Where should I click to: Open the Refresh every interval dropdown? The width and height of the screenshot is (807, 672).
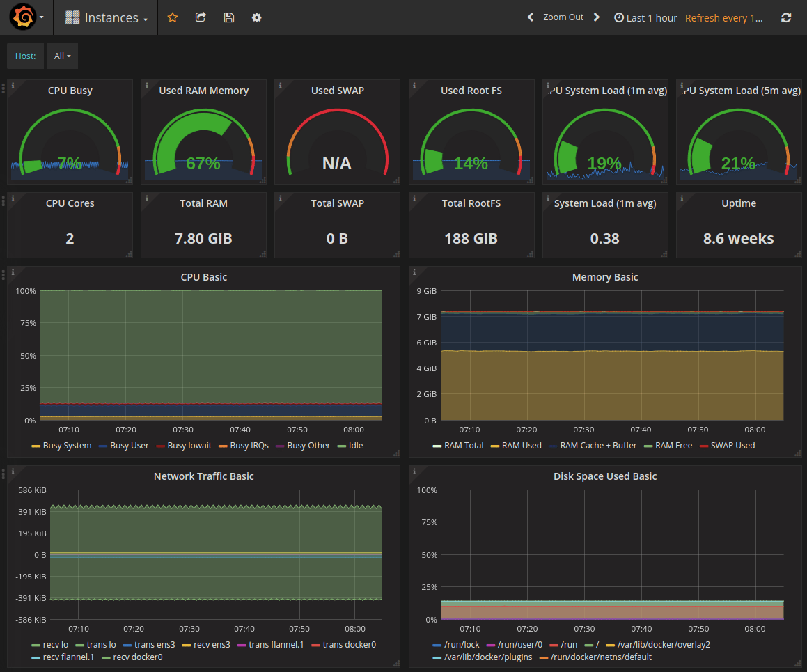[724, 17]
